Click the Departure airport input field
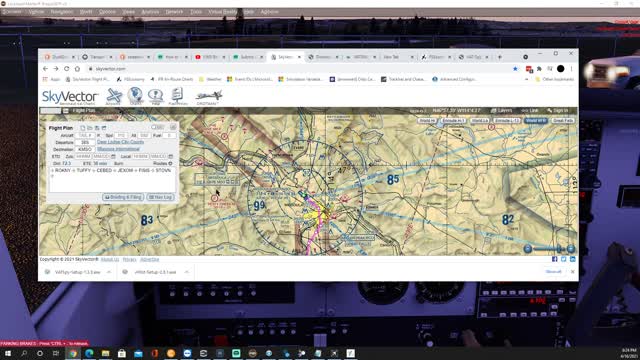The width and height of the screenshot is (640, 360). (x=85, y=142)
